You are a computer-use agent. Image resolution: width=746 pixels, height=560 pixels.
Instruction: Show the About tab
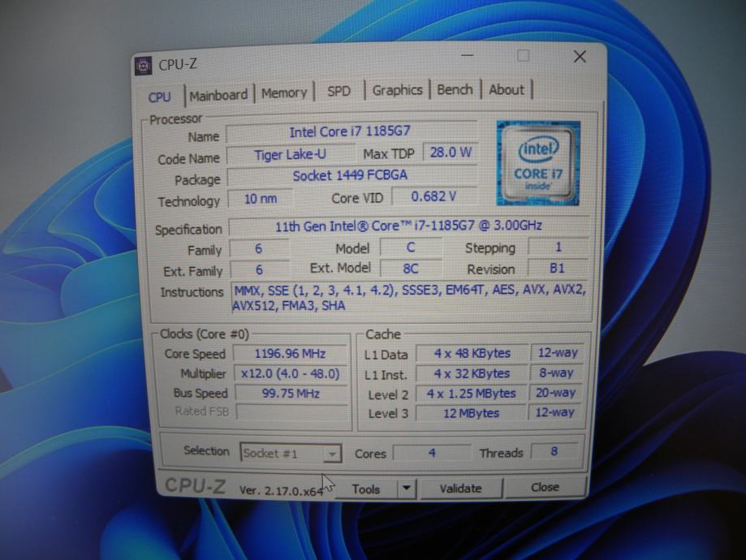(x=507, y=89)
